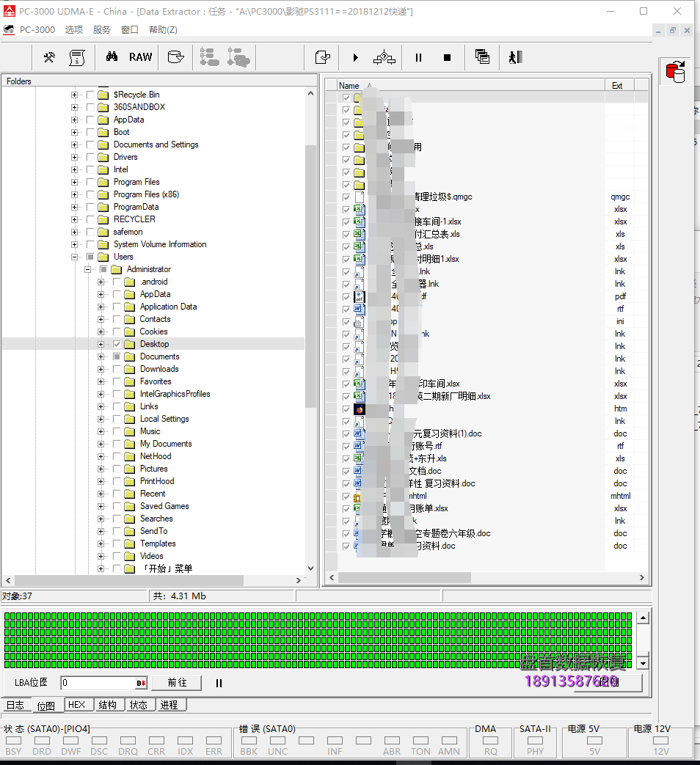Open the 窗口 menu
This screenshot has height=765, width=700.
coord(129,30)
